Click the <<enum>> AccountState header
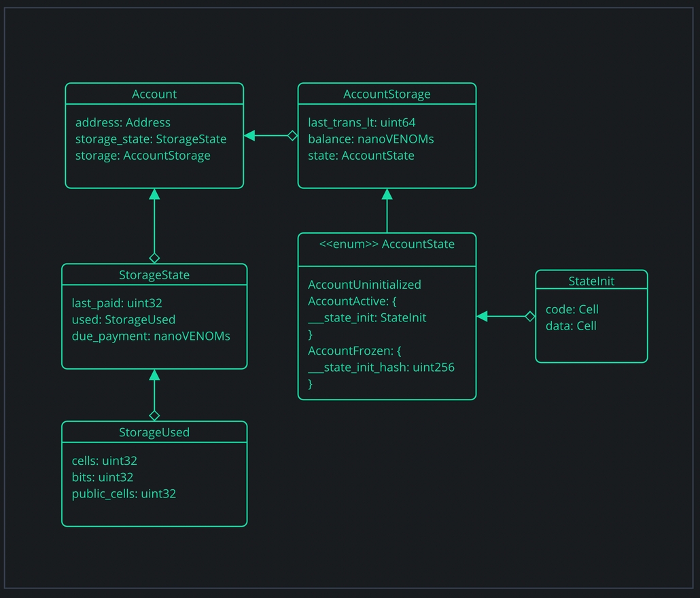The image size is (700, 598). pos(387,244)
